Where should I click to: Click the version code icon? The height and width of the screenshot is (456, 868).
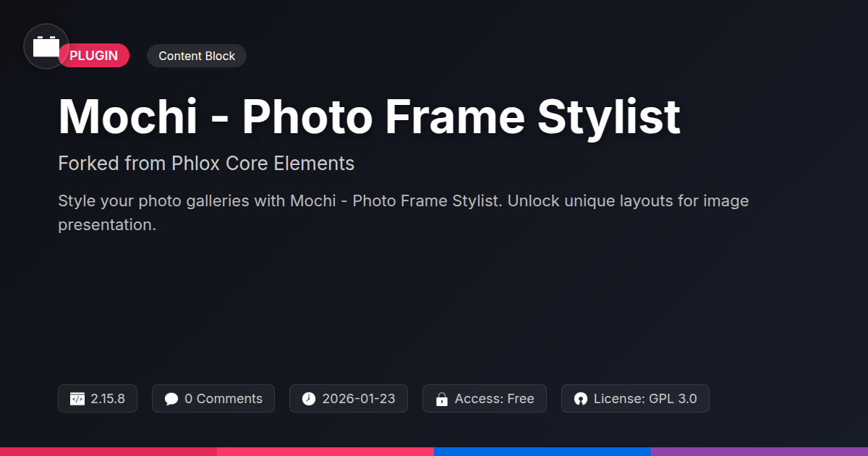[x=77, y=399]
